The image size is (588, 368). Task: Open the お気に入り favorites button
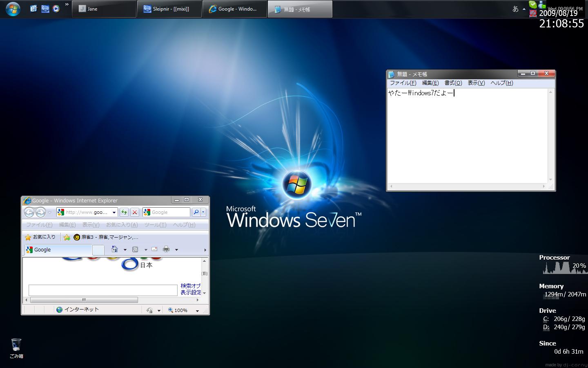point(40,237)
